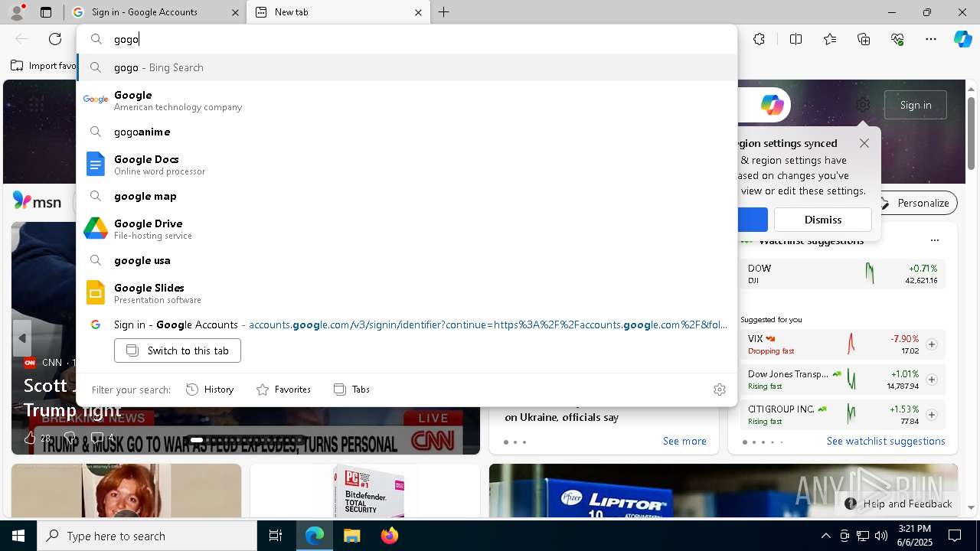Filter search by Favorites
This screenshot has height=551, width=980.
pos(283,390)
